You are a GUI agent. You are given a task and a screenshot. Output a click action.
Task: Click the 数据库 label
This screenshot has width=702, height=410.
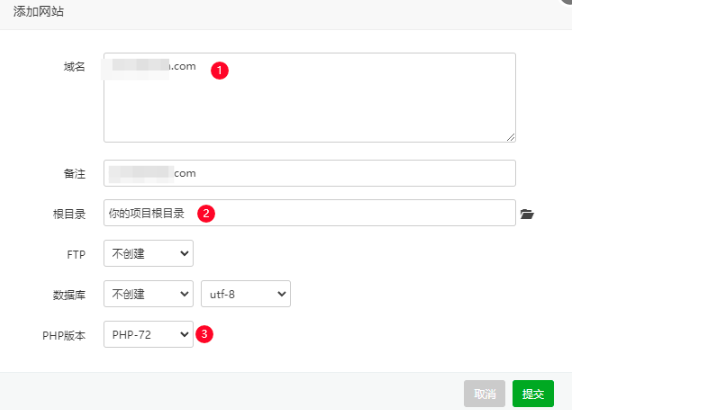[x=69, y=295]
